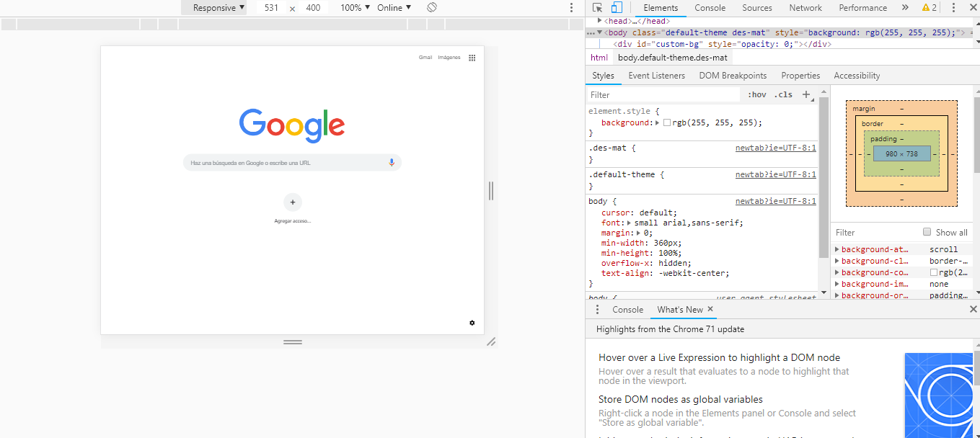This screenshot has width=980, height=438.
Task: Click the Gmail link
Action: (425, 58)
